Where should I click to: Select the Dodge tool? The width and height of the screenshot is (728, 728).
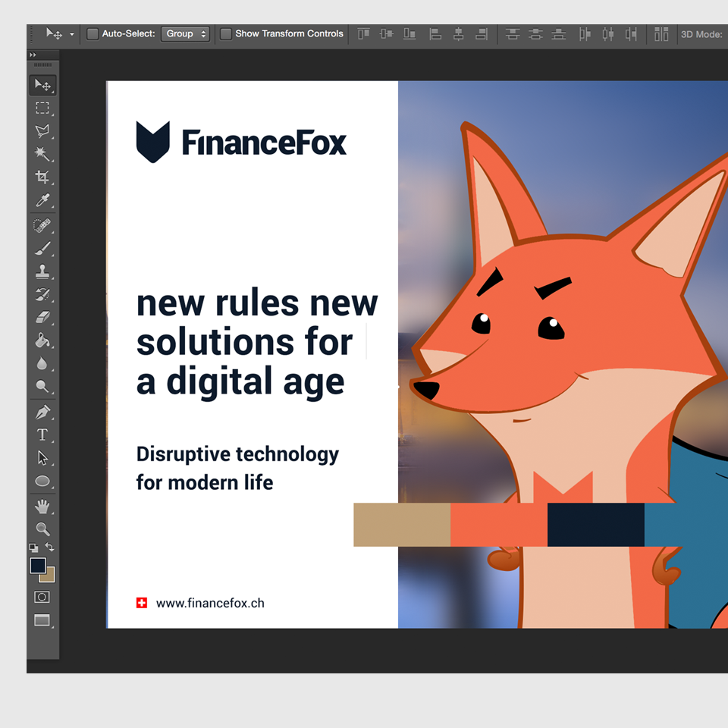[x=42, y=386]
